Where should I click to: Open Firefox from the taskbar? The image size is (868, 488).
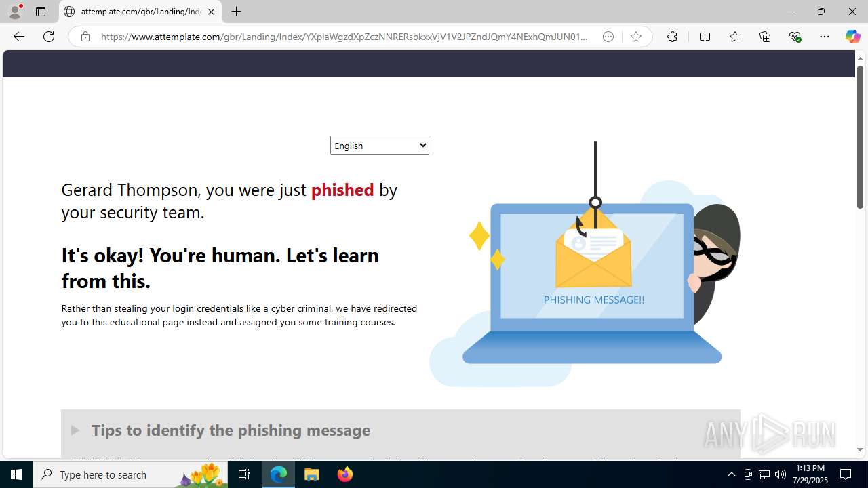point(345,474)
